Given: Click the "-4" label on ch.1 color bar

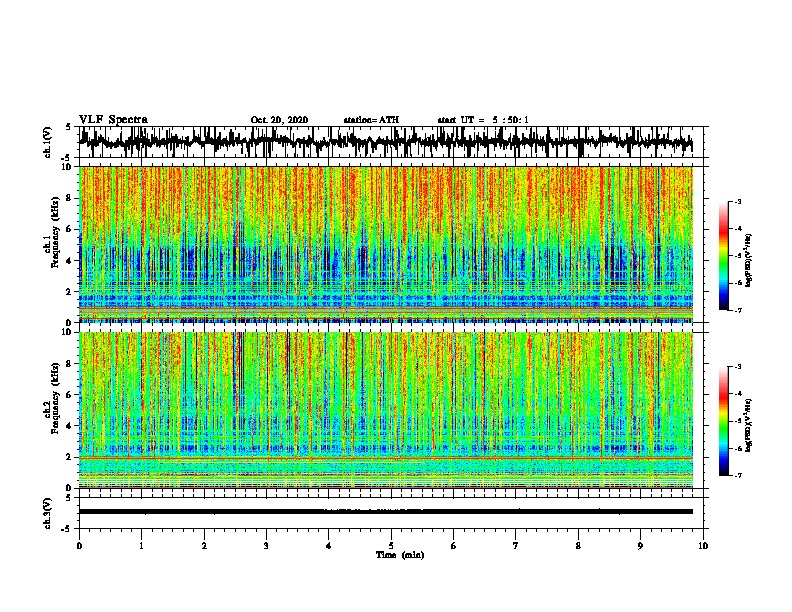Looking at the screenshot, I should point(737,229).
